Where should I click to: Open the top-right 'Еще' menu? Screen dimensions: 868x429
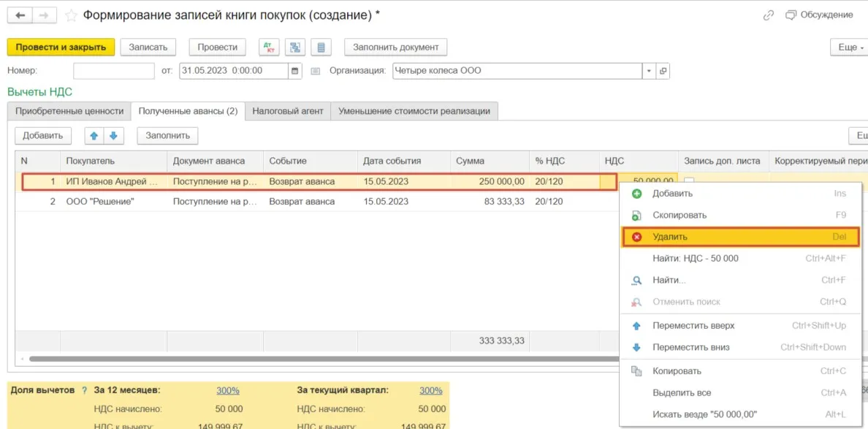(848, 48)
